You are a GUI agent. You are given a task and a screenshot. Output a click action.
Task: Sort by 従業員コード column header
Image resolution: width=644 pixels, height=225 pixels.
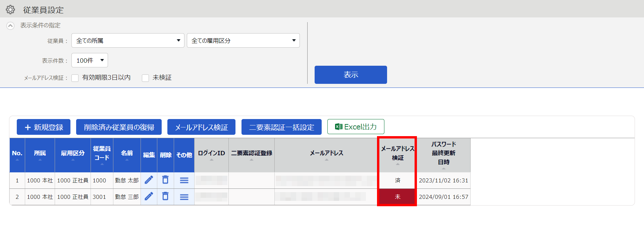pos(102,155)
